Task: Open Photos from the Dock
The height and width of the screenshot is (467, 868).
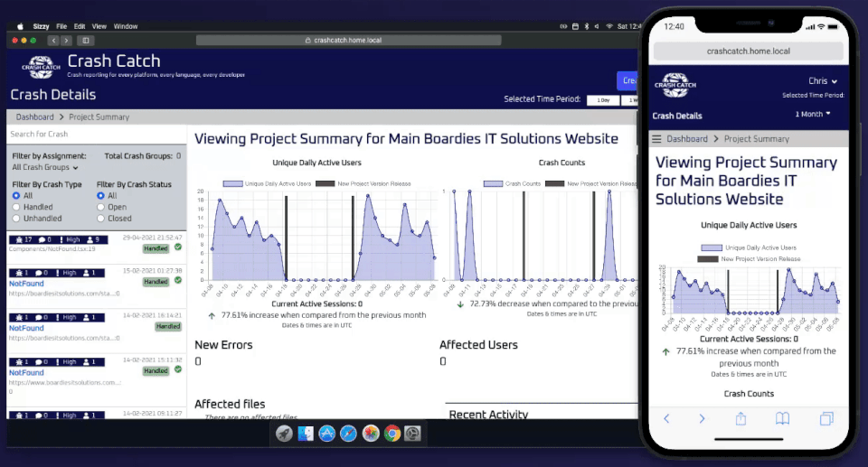Action: [x=371, y=434]
